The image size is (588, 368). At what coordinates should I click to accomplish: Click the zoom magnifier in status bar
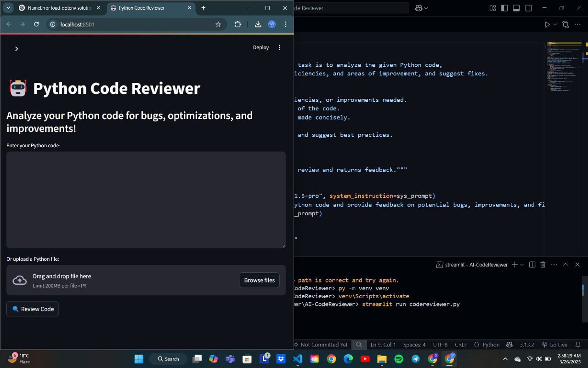359,345
